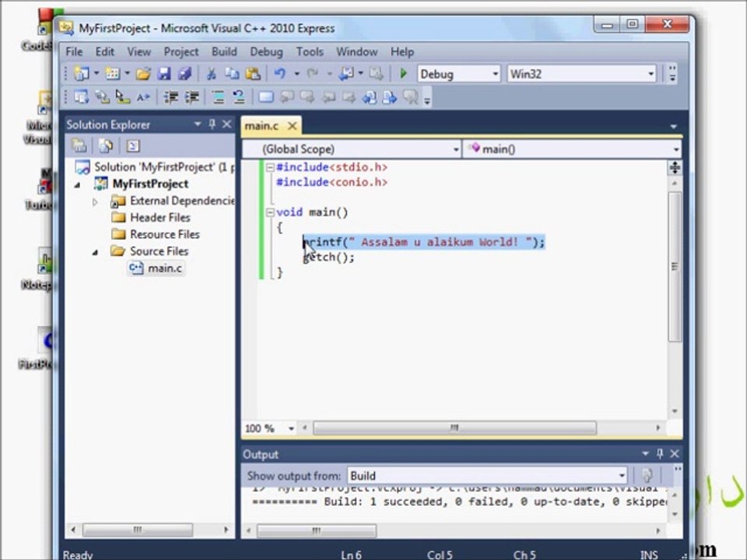
Task: Decrease line indent with the toolbar icon
Action: [170, 97]
